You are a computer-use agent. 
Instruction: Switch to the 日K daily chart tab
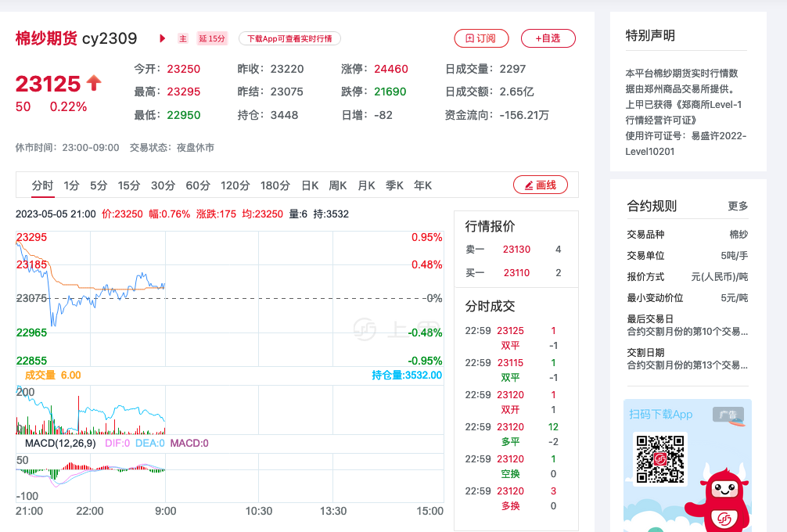point(310,185)
